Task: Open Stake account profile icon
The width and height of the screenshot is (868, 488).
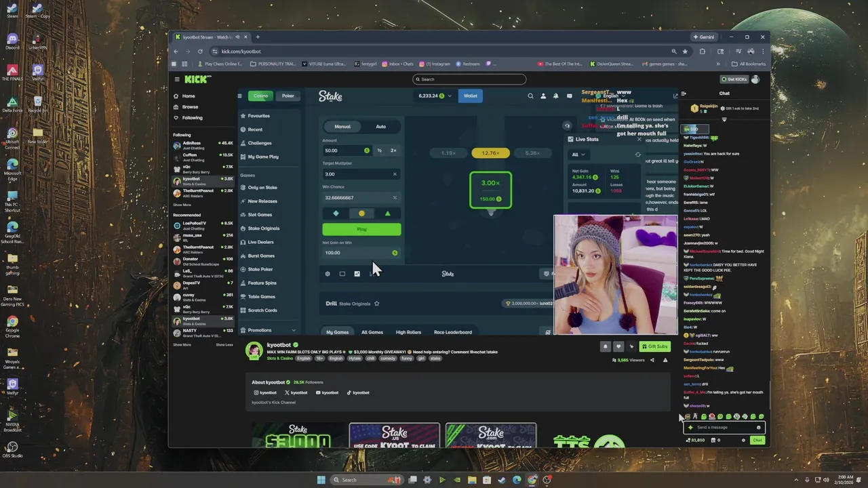Action: click(x=543, y=96)
